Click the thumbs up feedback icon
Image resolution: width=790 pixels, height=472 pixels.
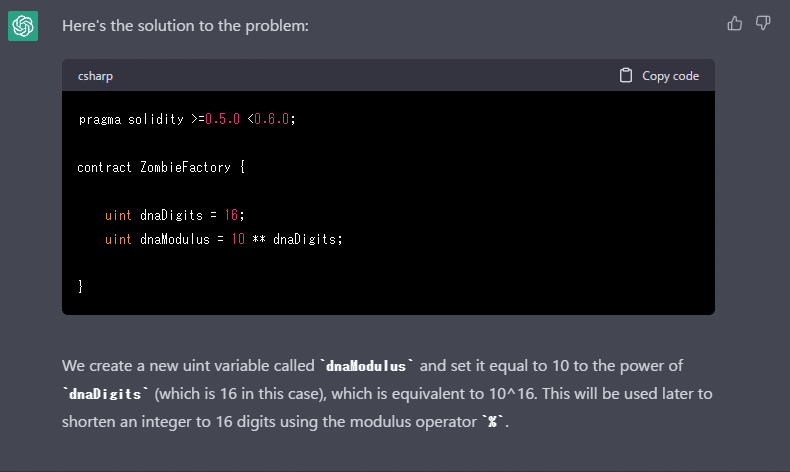[x=735, y=23]
